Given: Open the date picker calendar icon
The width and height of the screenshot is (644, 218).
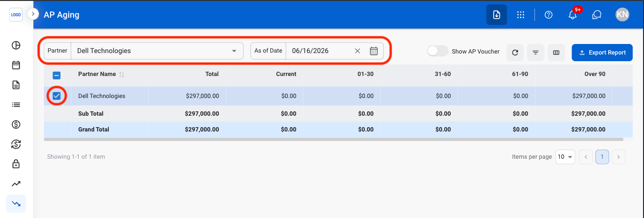Looking at the screenshot, I should coord(374,51).
